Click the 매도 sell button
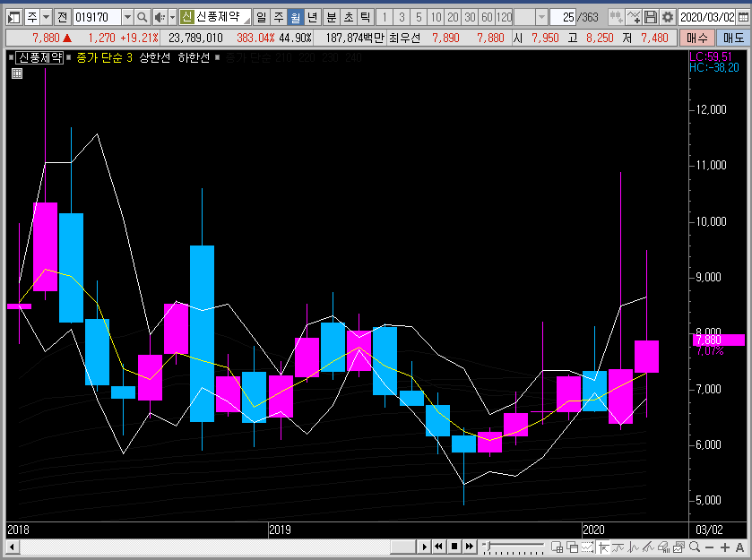Screen dimensions: 752x560 (x=733, y=38)
